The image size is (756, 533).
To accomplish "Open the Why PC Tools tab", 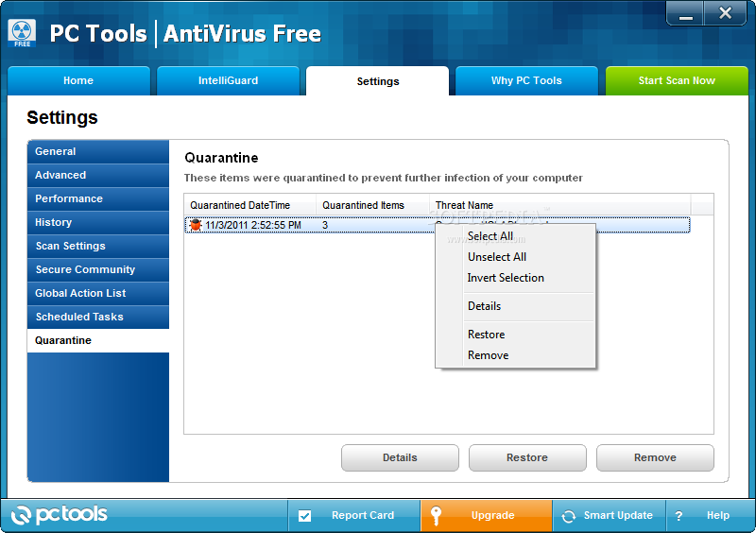I will pyautogui.click(x=526, y=80).
